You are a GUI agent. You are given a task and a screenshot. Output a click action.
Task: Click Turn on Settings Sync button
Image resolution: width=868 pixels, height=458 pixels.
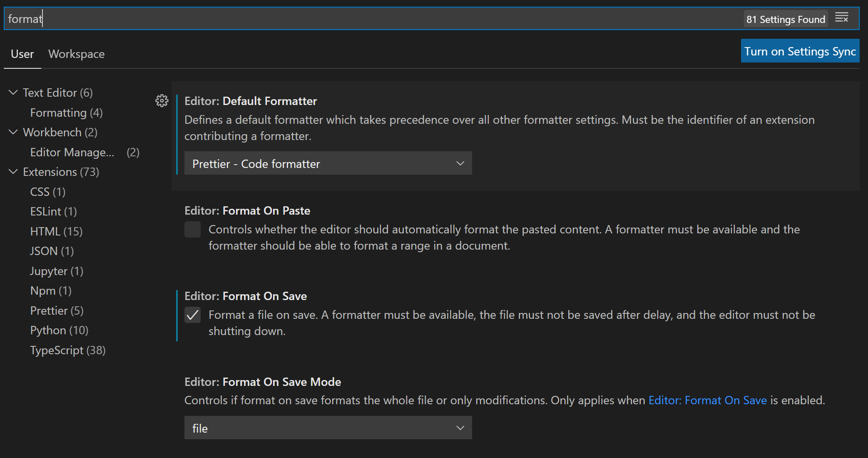(800, 51)
